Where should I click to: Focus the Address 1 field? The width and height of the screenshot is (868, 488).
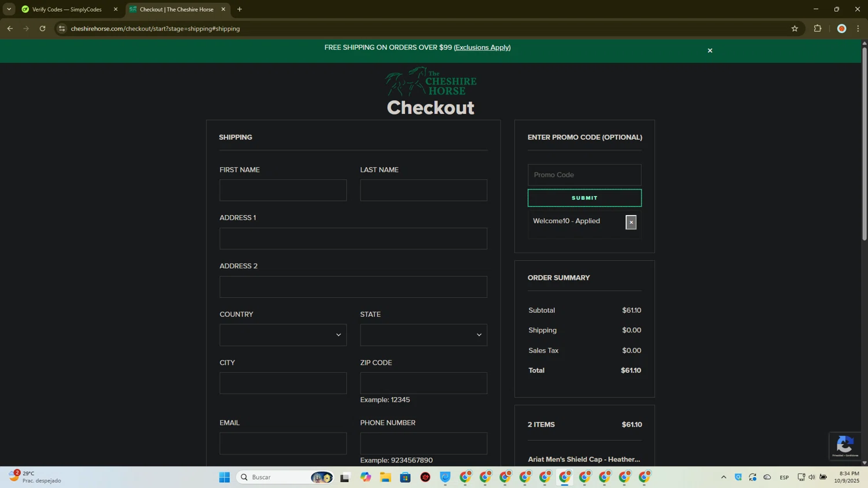coord(353,238)
